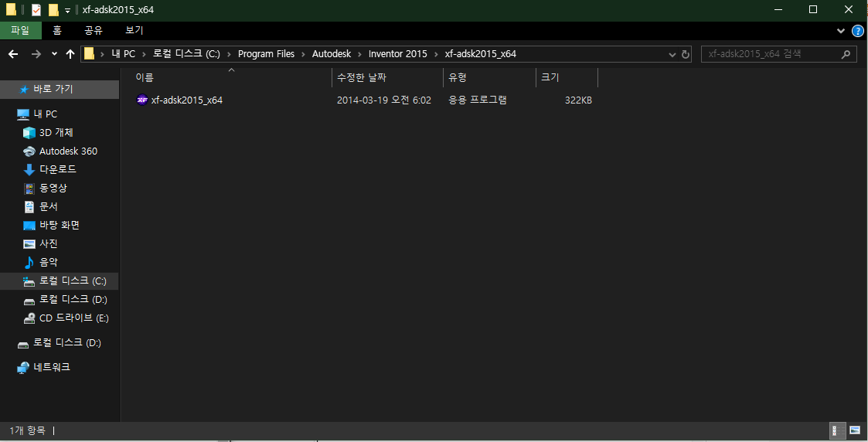Minimize the Explorer window

click(x=778, y=9)
